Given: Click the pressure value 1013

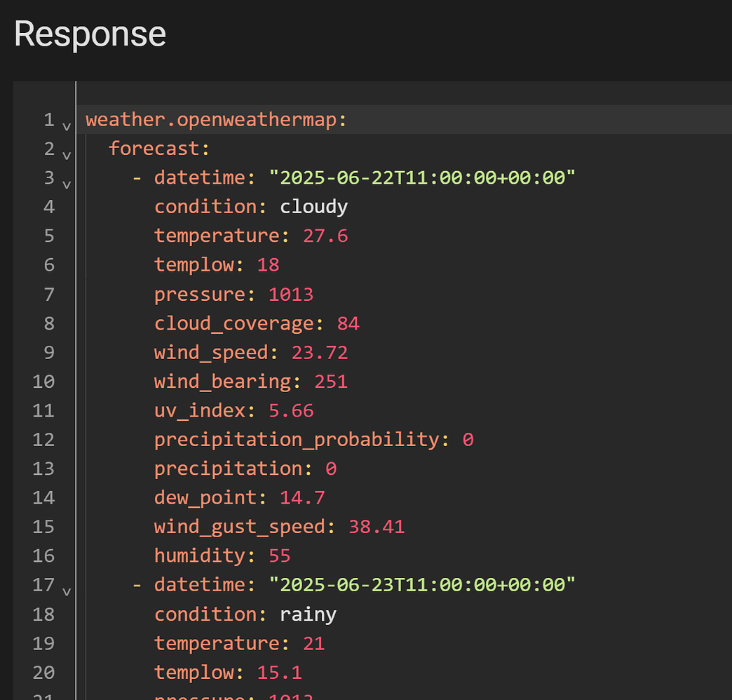Looking at the screenshot, I should tap(291, 294).
